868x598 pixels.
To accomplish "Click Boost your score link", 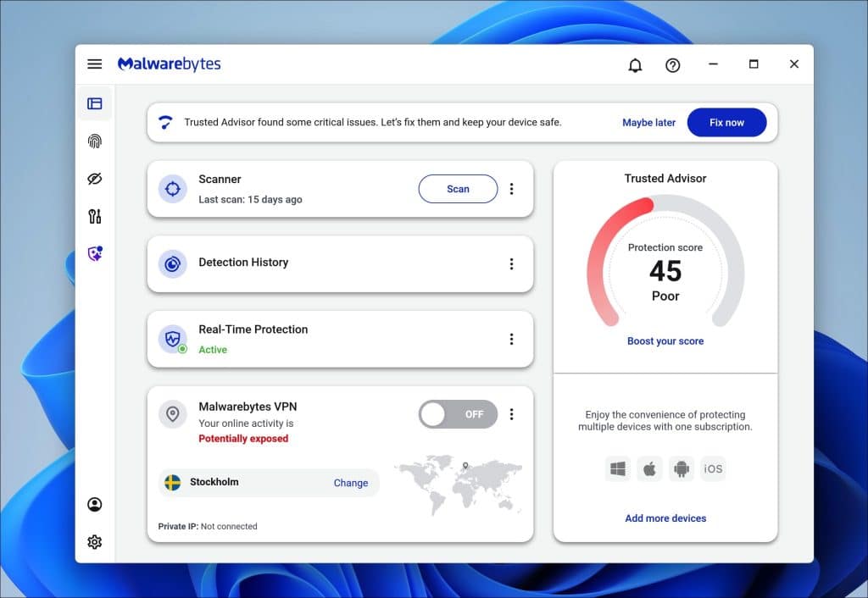I will pyautogui.click(x=665, y=341).
